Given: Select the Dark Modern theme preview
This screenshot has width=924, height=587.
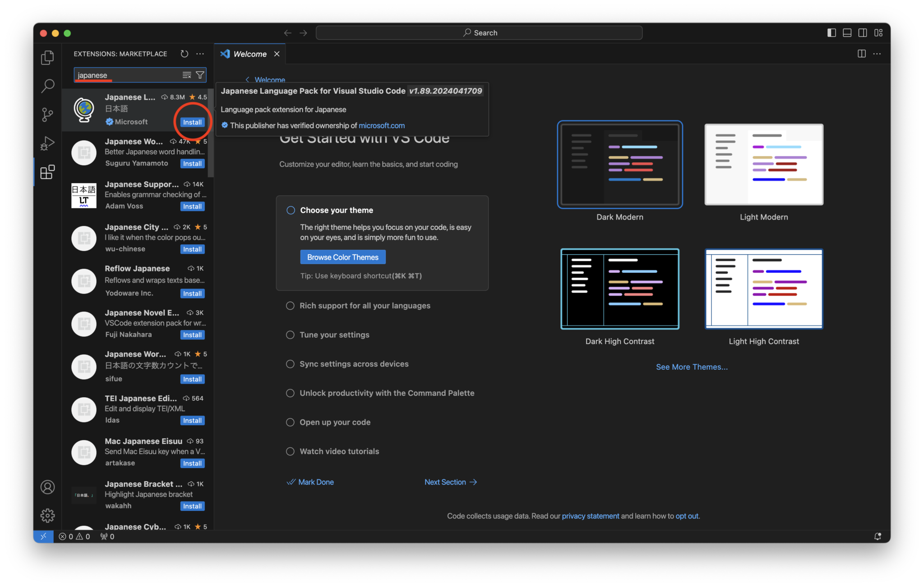Looking at the screenshot, I should 619,165.
